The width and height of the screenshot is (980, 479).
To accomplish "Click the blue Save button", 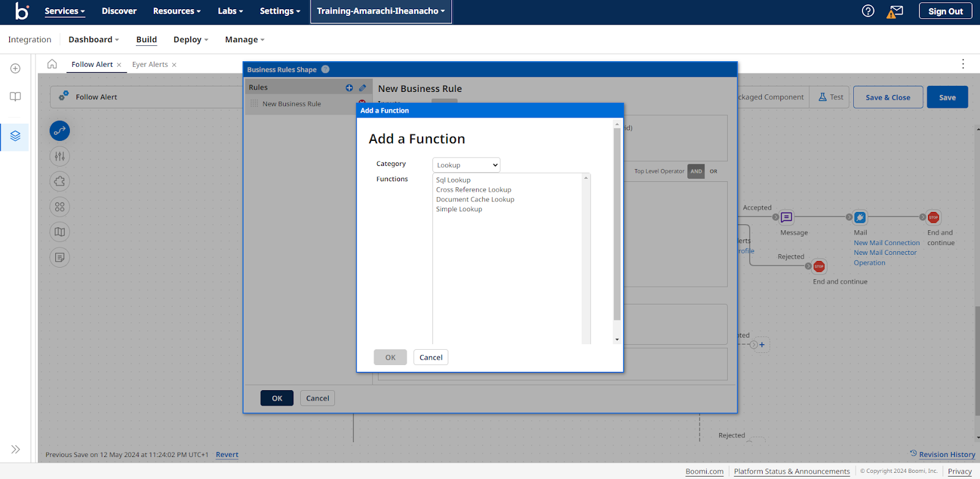I will [948, 97].
